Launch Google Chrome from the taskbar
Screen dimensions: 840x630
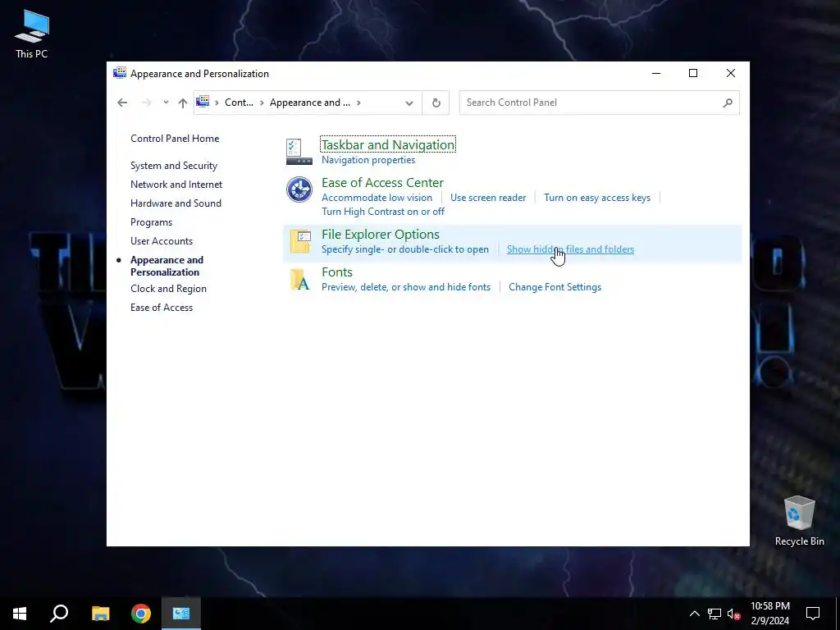[141, 614]
